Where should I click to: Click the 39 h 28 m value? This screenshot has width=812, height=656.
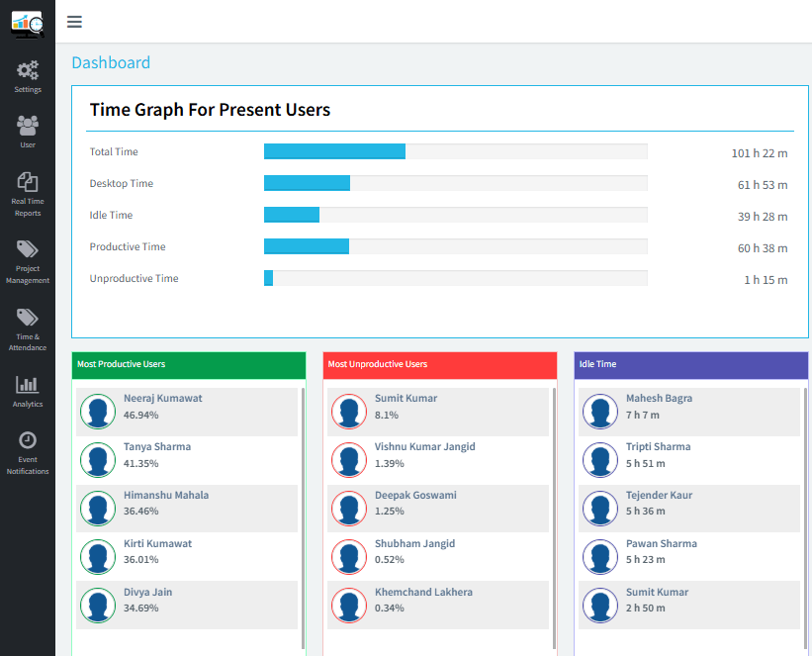point(763,217)
